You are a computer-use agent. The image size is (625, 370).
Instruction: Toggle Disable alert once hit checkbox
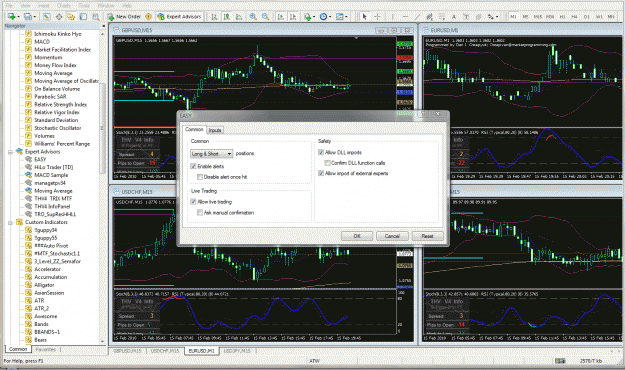[200, 177]
